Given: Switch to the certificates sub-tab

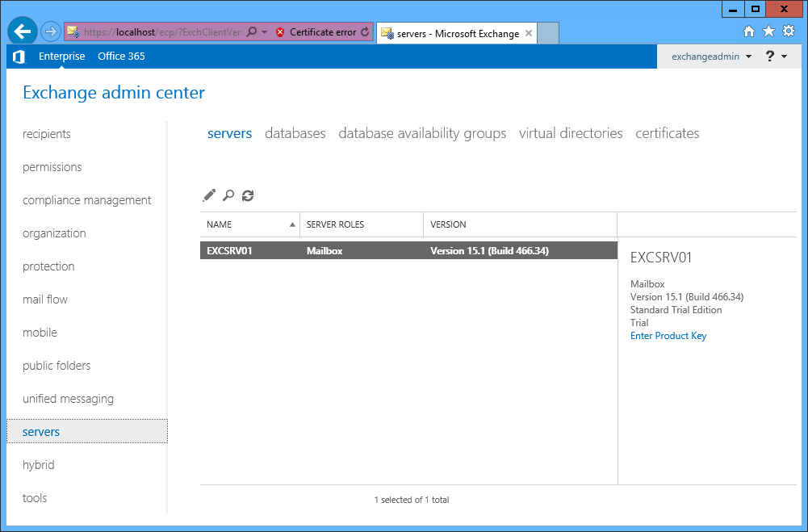Looking at the screenshot, I should 668,133.
